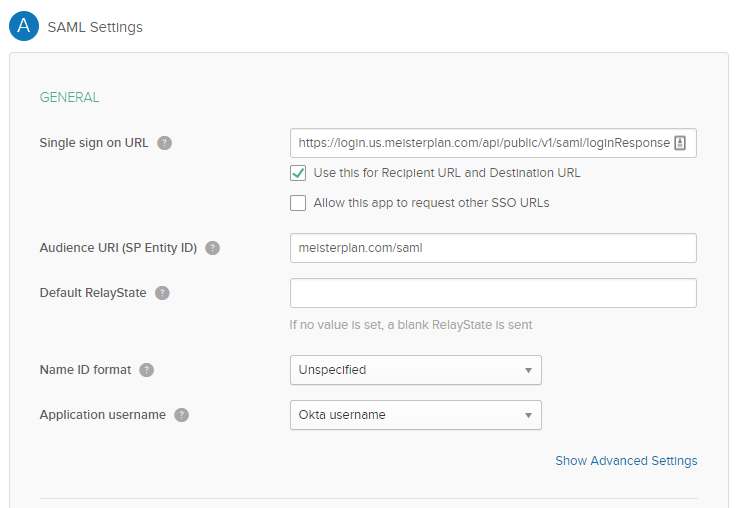Image resolution: width=739 pixels, height=508 pixels.
Task: Click the empty Default RelayState input field
Action: [493, 293]
